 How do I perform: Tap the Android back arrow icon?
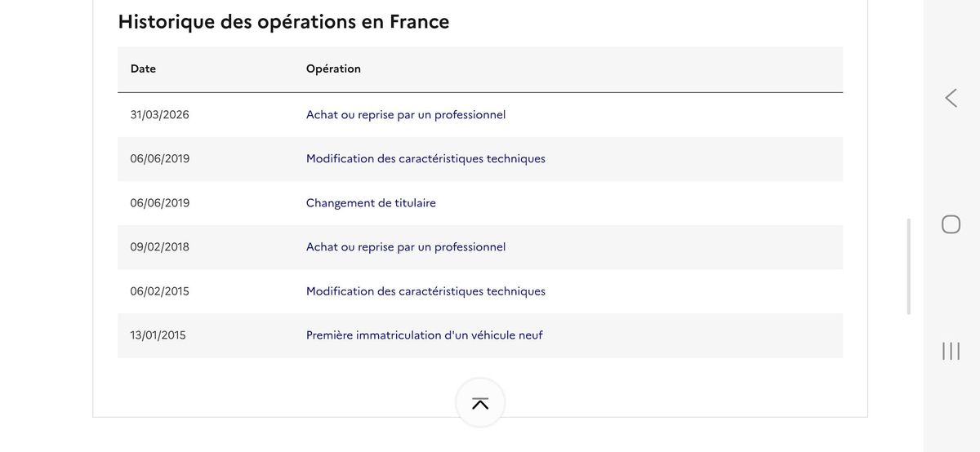point(951,98)
